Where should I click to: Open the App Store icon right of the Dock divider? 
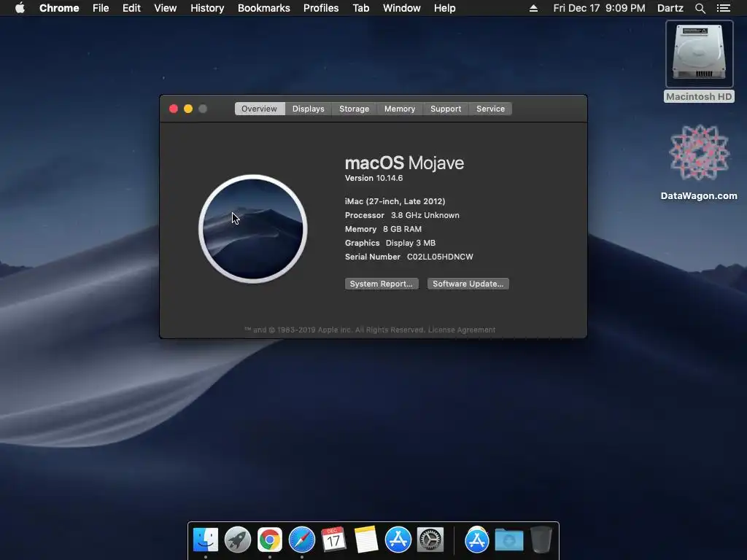point(477,540)
